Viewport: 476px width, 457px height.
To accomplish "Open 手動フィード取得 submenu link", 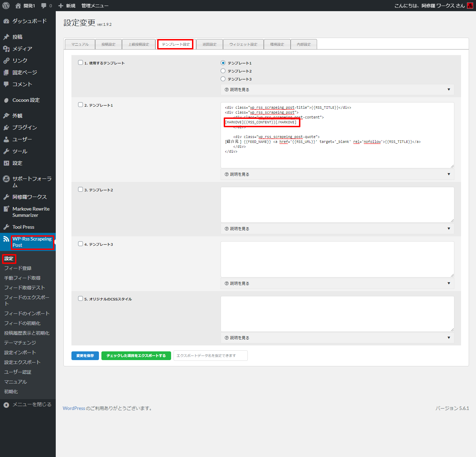I will point(22,278).
